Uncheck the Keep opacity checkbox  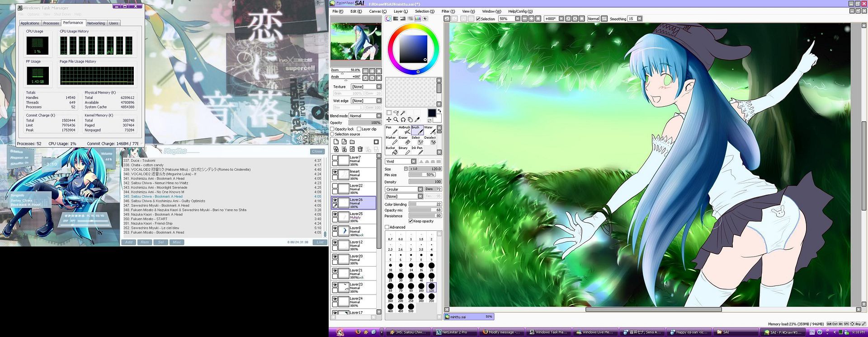coord(410,221)
